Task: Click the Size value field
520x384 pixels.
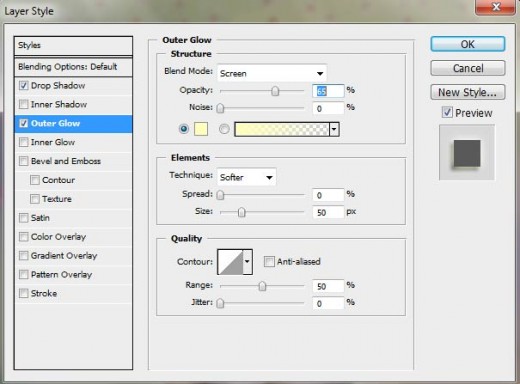Action: pyautogui.click(x=328, y=212)
